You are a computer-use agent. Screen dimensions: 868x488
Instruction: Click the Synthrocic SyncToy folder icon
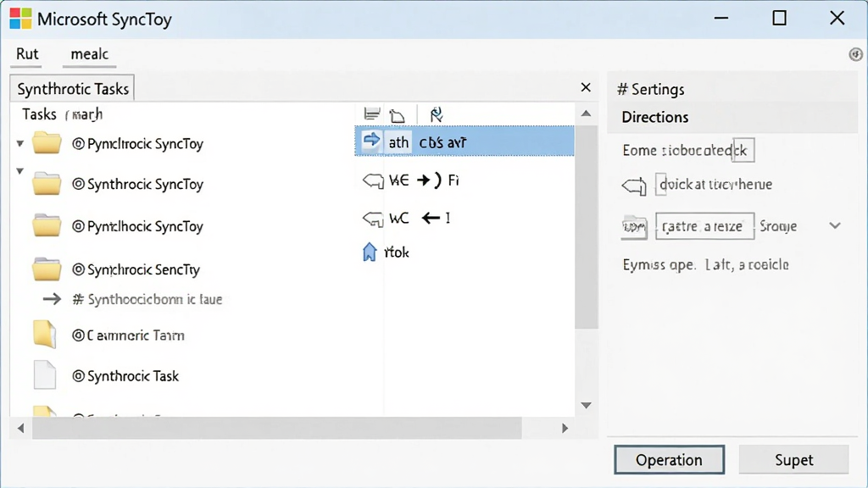[47, 183]
